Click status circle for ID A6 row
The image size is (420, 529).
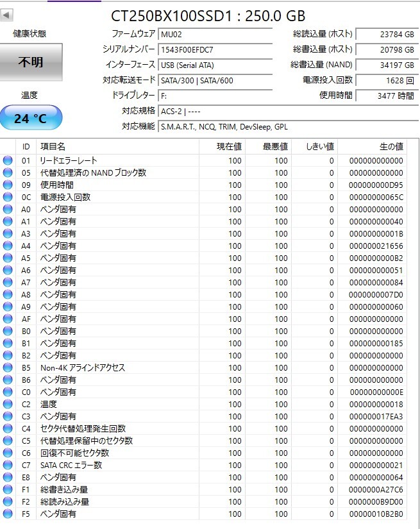click(x=8, y=270)
